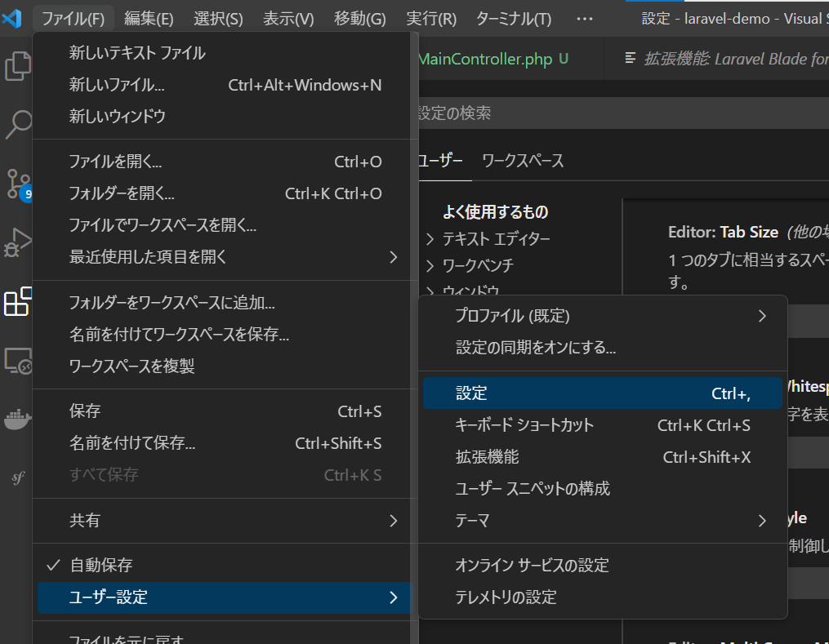Select よく使用するもの category
The image size is (829, 644).
tap(496, 212)
